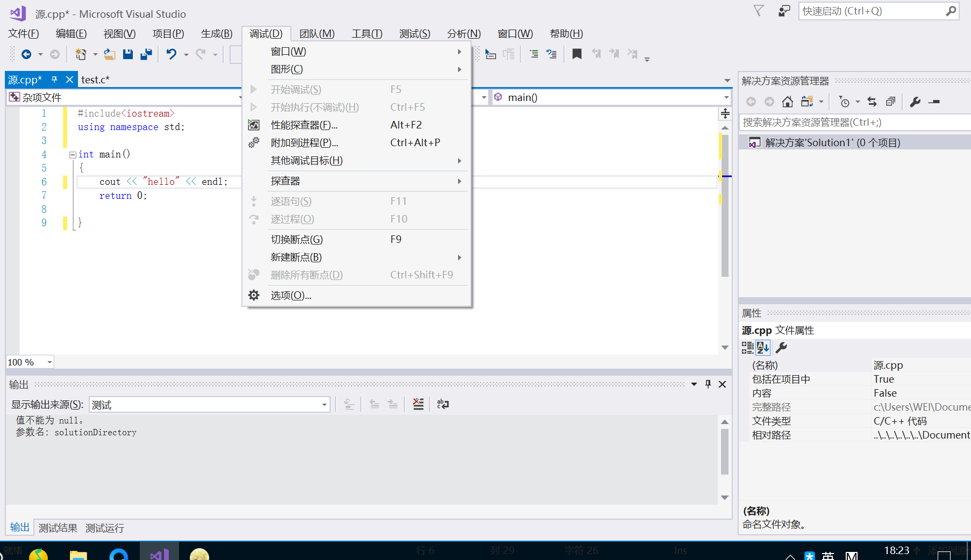This screenshot has height=560, width=971.
Task: Click the Open File folder icon
Action: tap(110, 54)
